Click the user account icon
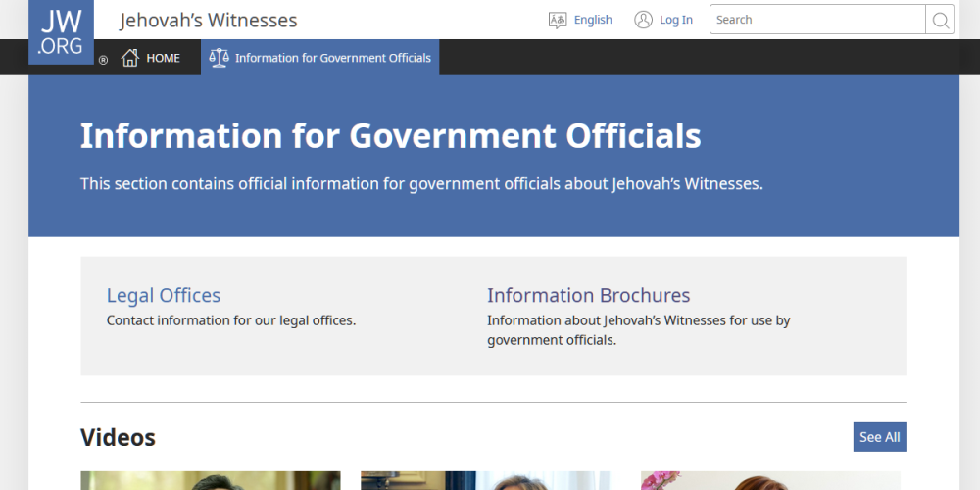Screen dimensions: 980x490 tap(643, 20)
